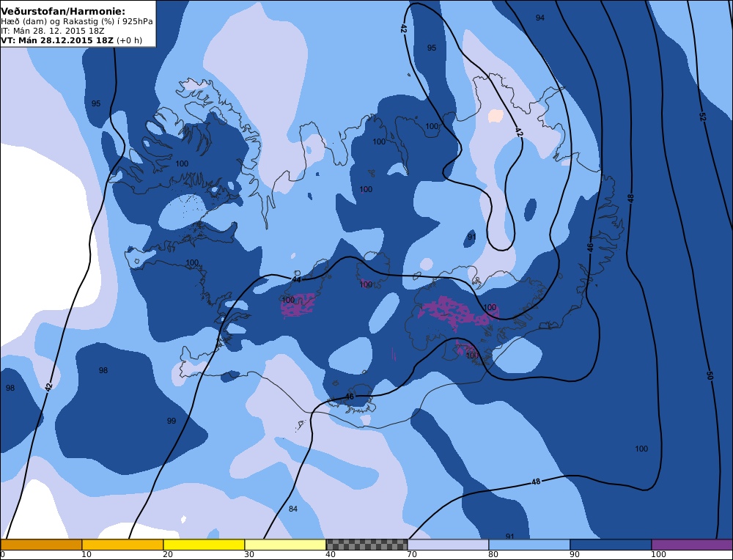Click the 'Veðurstofan/Harmonie:' title text
The image size is (733, 560).
(x=63, y=11)
